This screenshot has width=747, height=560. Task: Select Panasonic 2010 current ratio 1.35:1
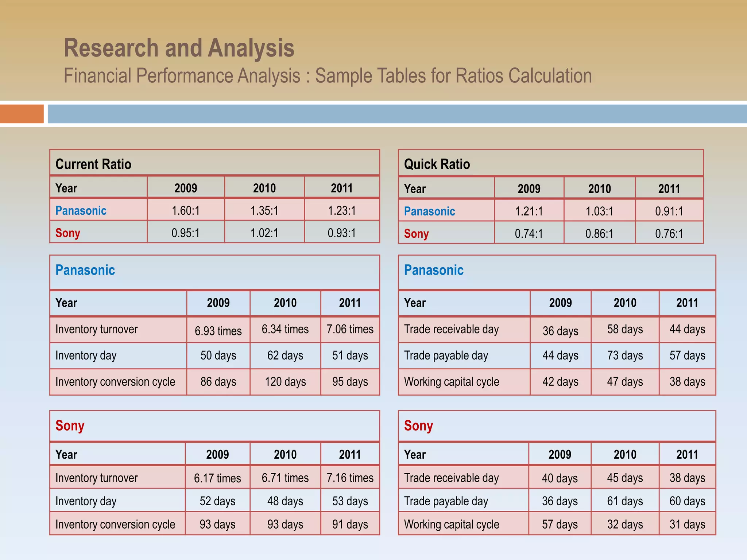click(264, 210)
